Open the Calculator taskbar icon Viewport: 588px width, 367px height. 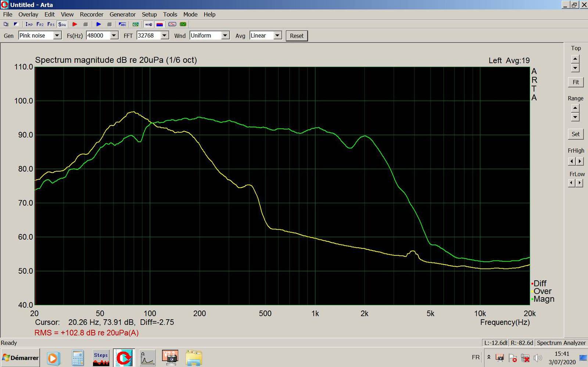(78, 358)
